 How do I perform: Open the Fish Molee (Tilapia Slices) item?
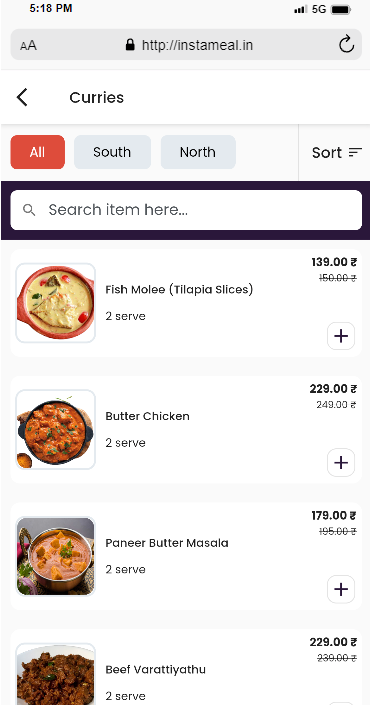click(179, 290)
